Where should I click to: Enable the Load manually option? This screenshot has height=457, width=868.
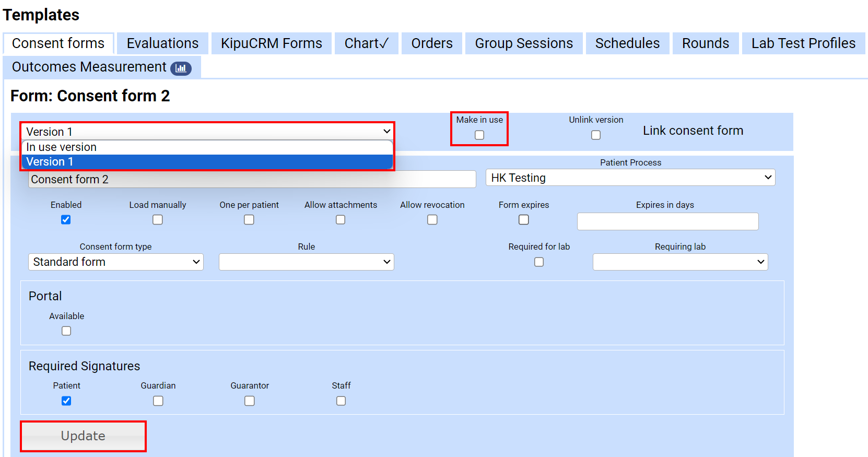tap(158, 220)
